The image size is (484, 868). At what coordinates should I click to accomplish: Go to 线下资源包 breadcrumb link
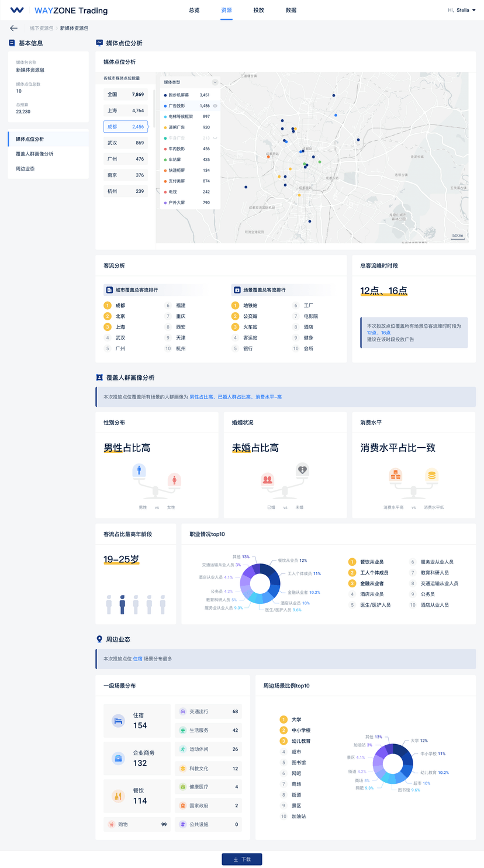42,28
